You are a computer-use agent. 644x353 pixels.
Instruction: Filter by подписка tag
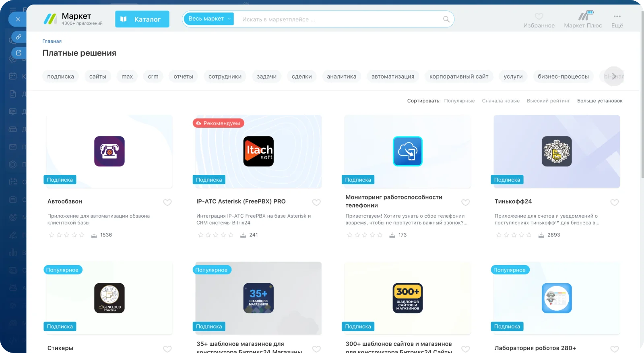pos(60,77)
